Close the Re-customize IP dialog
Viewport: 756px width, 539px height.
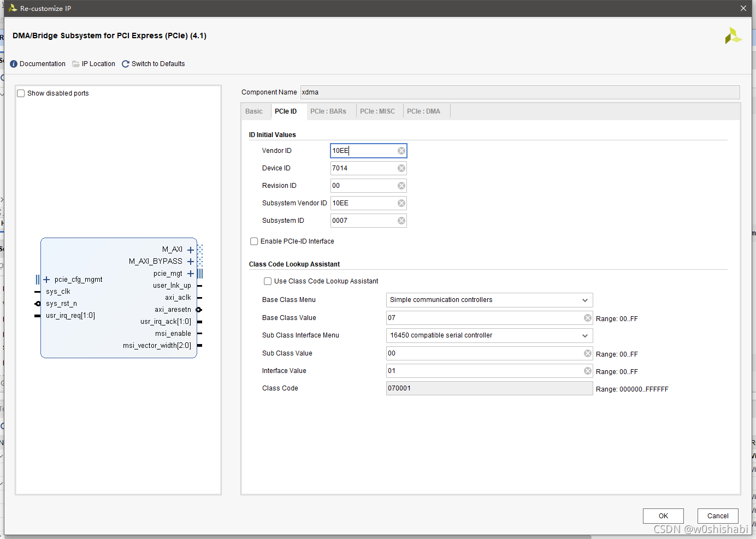[743, 8]
